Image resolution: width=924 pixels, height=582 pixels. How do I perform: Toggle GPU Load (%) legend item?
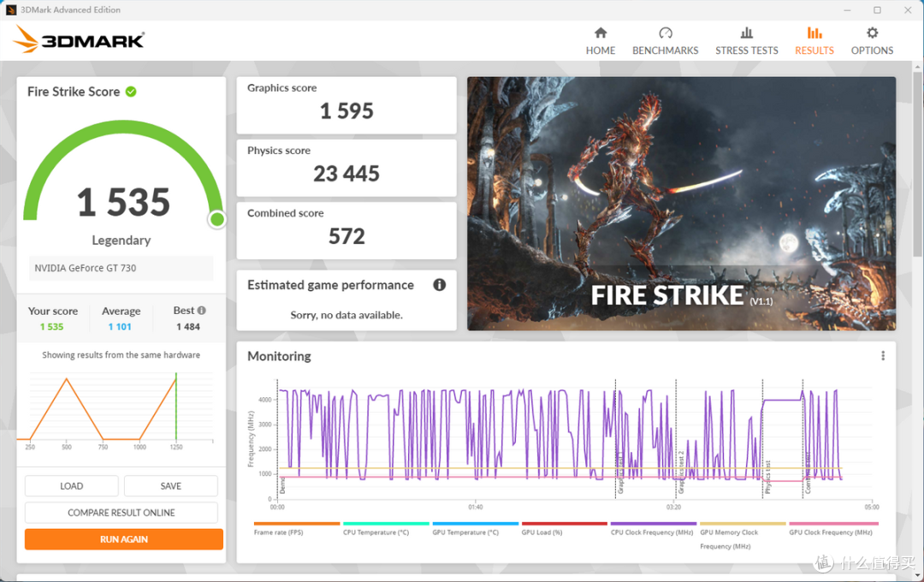click(x=564, y=528)
